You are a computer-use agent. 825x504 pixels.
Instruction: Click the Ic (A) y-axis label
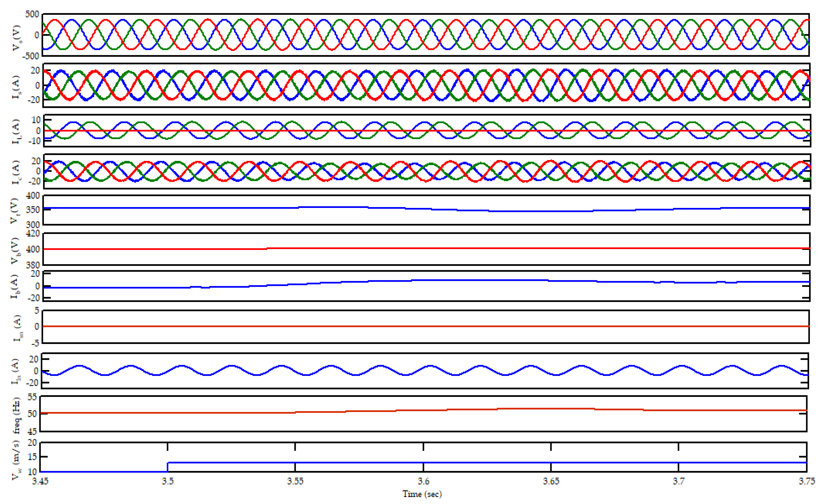tap(16, 172)
